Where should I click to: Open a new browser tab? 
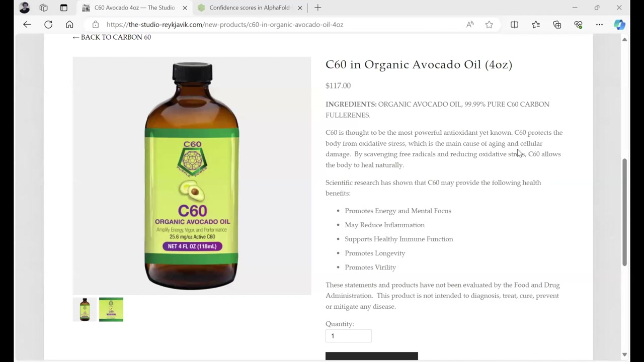pos(317,8)
